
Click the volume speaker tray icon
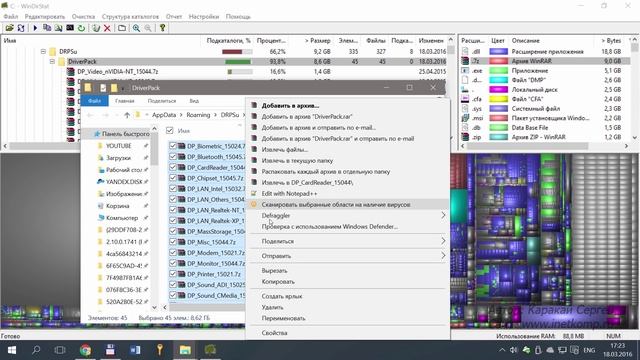513,350
